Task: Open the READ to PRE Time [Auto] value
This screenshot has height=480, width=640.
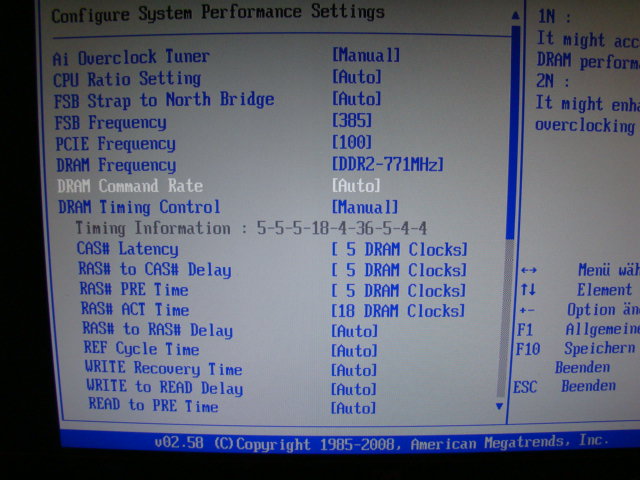Action: click(353, 408)
